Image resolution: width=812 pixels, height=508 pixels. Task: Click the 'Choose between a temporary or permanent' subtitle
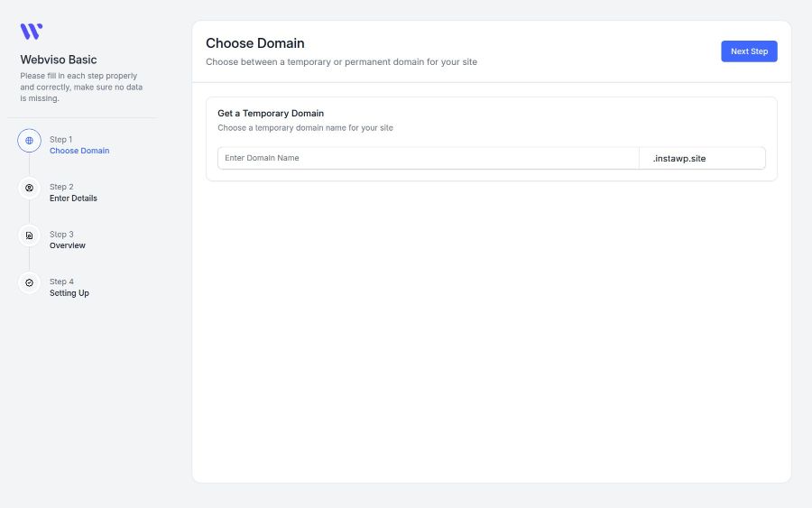point(341,61)
